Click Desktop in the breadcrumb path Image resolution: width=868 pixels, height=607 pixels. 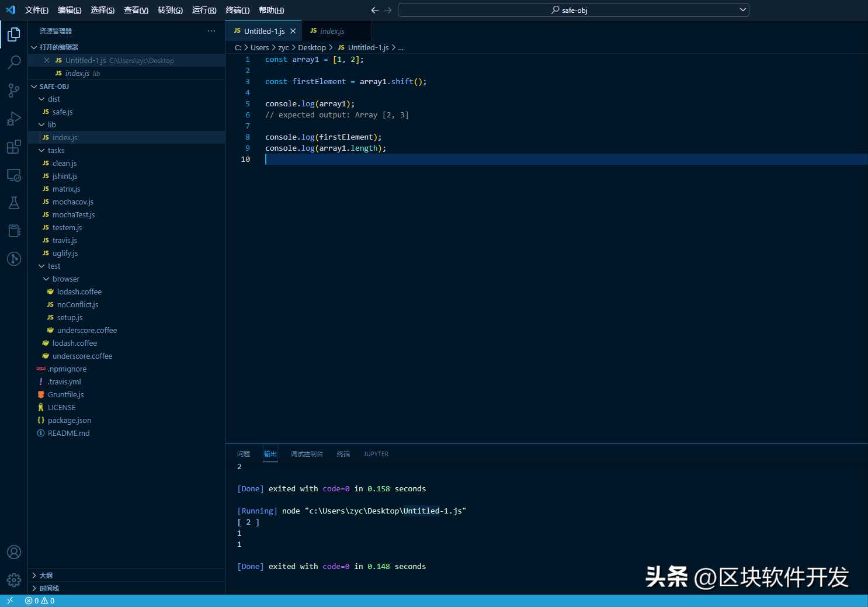312,48
